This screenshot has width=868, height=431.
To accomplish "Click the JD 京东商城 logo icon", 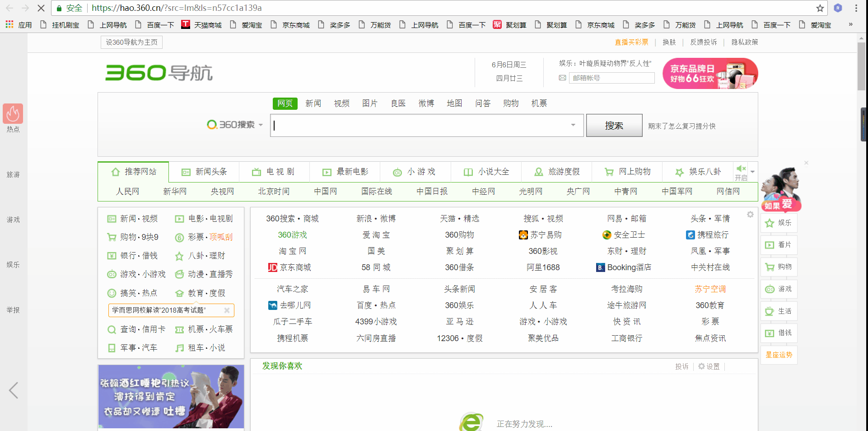I will [x=273, y=267].
